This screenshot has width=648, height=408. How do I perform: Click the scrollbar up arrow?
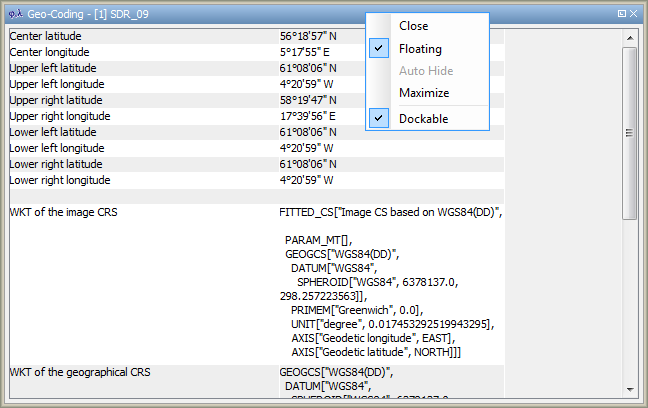point(630,38)
